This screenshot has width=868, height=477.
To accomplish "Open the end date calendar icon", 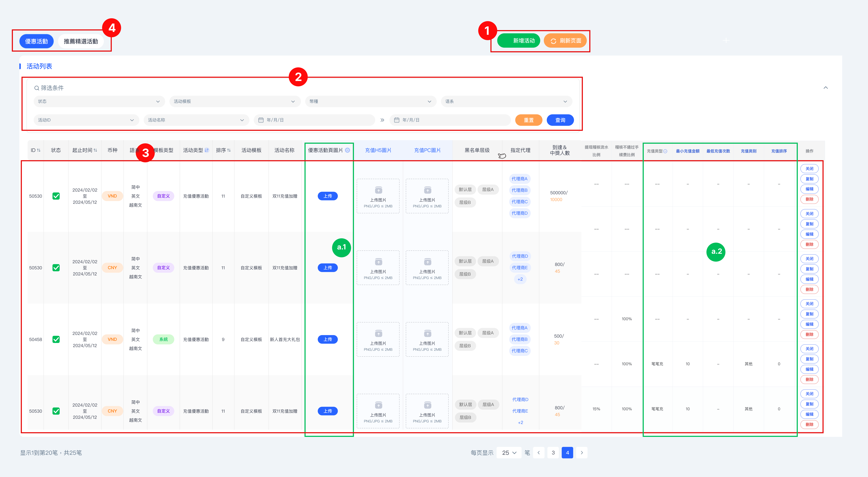I will [x=397, y=120].
